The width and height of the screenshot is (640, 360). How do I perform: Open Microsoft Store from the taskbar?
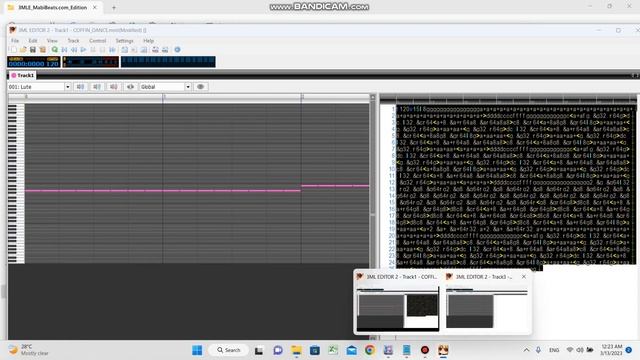click(x=315, y=350)
